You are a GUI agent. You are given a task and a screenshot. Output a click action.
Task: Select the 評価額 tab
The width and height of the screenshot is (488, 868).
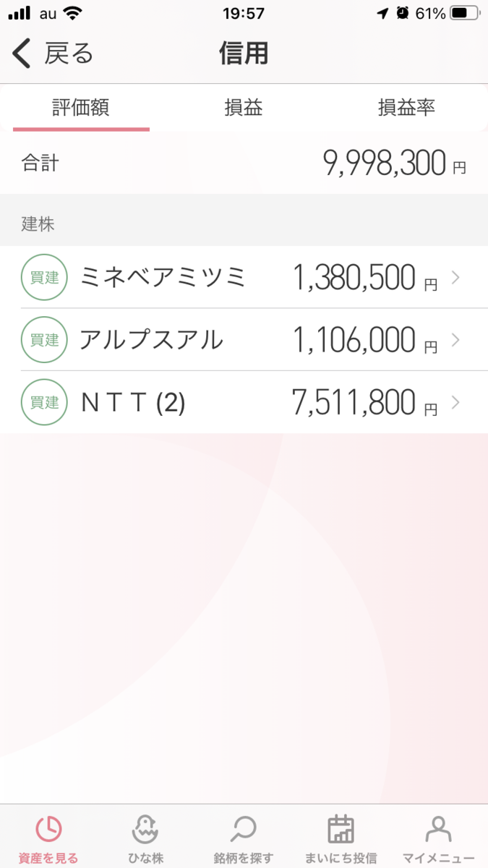[81, 109]
